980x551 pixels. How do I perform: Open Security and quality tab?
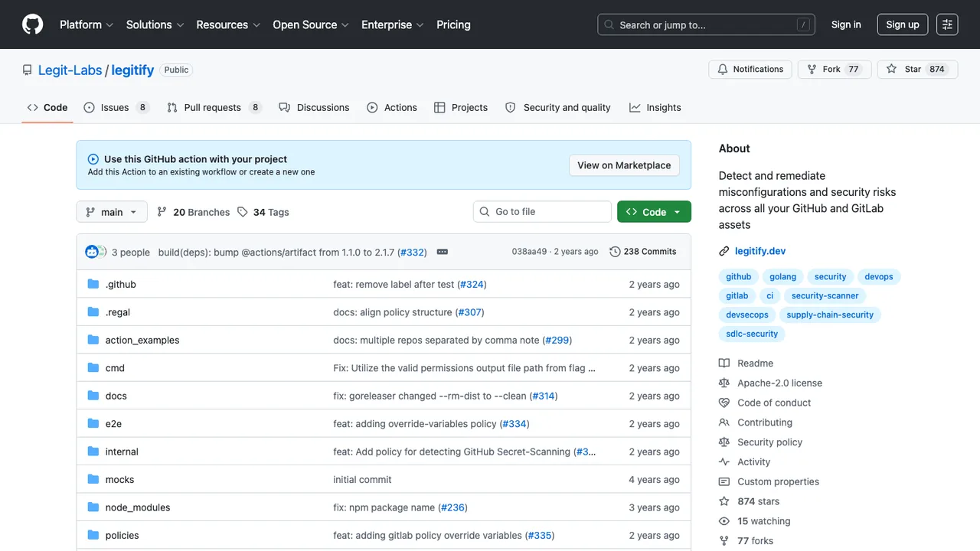click(558, 108)
